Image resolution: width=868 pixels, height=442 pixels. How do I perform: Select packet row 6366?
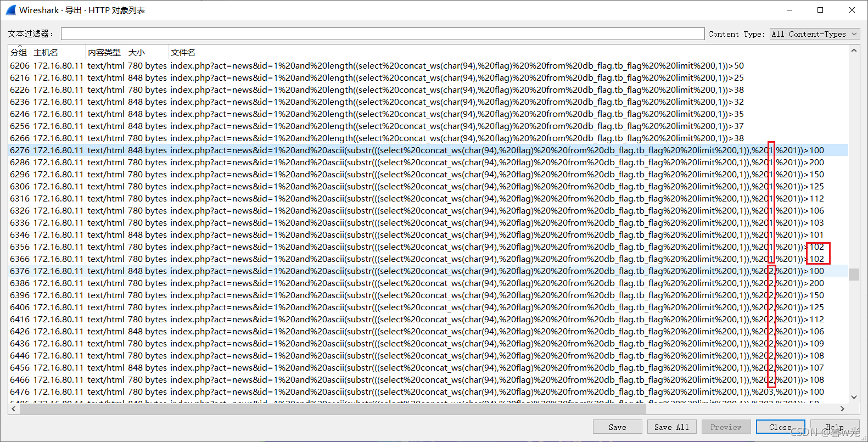pyautogui.click(x=428, y=259)
